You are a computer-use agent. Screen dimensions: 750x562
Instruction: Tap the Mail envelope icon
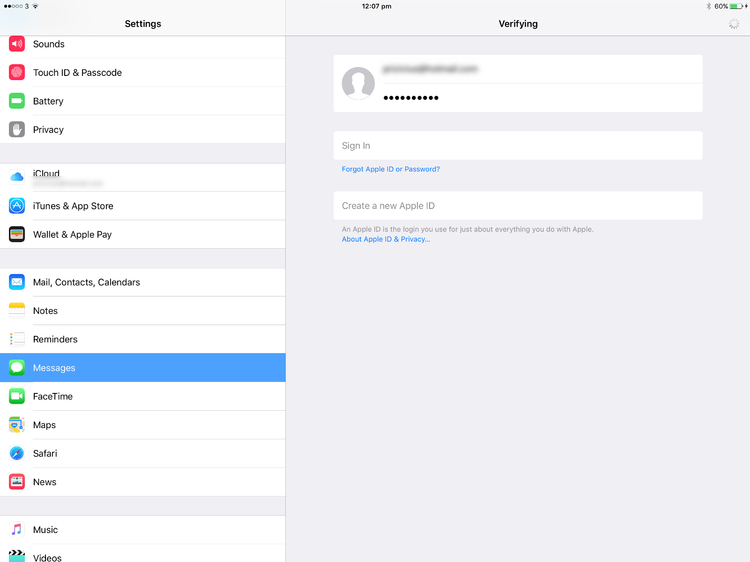click(17, 282)
